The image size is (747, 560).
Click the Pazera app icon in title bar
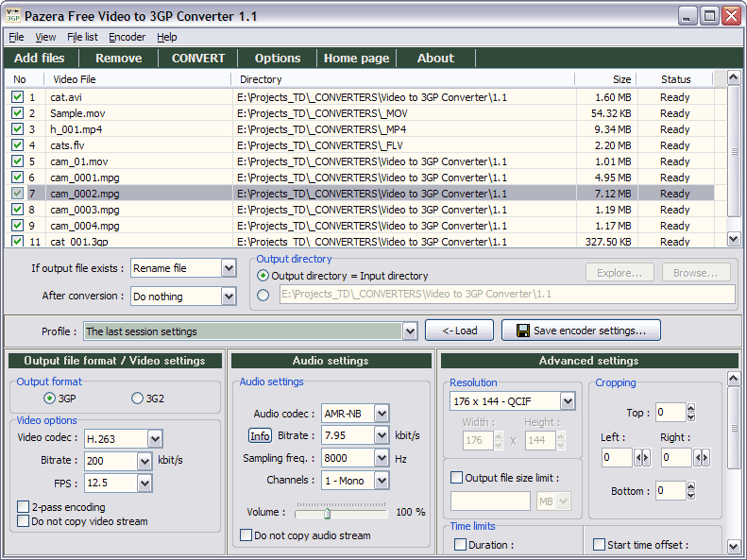click(x=13, y=16)
